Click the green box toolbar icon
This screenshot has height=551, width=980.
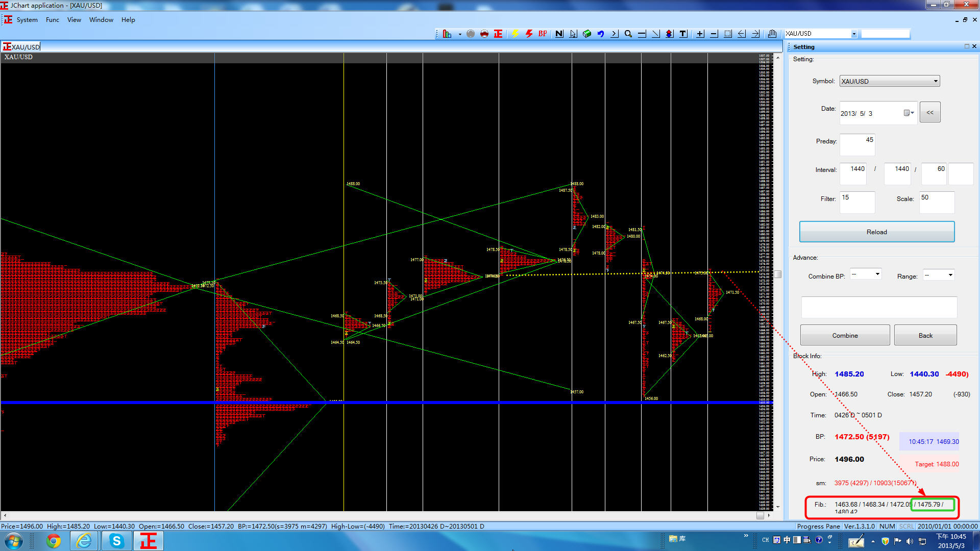[587, 34]
